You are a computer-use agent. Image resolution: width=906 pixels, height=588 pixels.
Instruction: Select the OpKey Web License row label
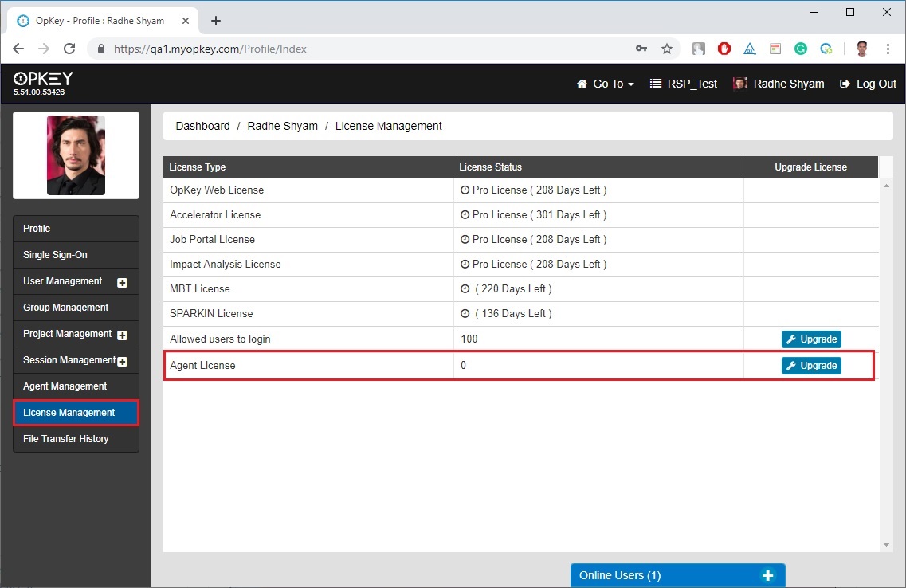(x=217, y=190)
